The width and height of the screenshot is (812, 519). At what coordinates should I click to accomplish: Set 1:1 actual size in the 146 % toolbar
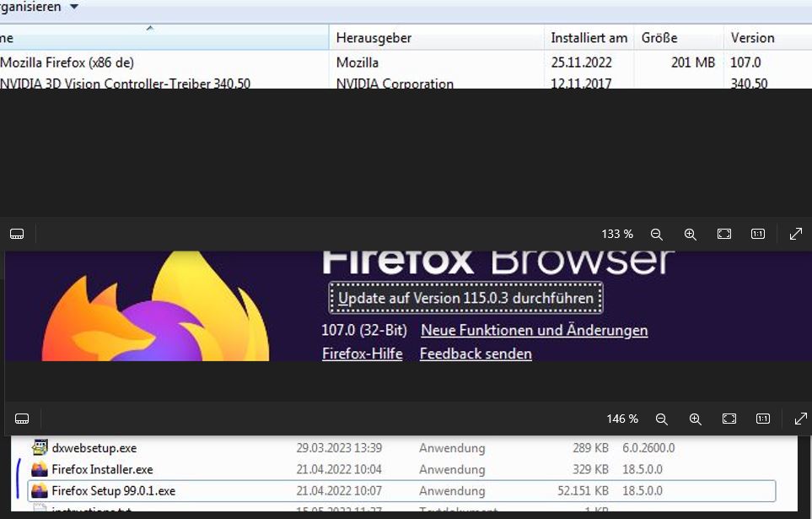click(763, 419)
